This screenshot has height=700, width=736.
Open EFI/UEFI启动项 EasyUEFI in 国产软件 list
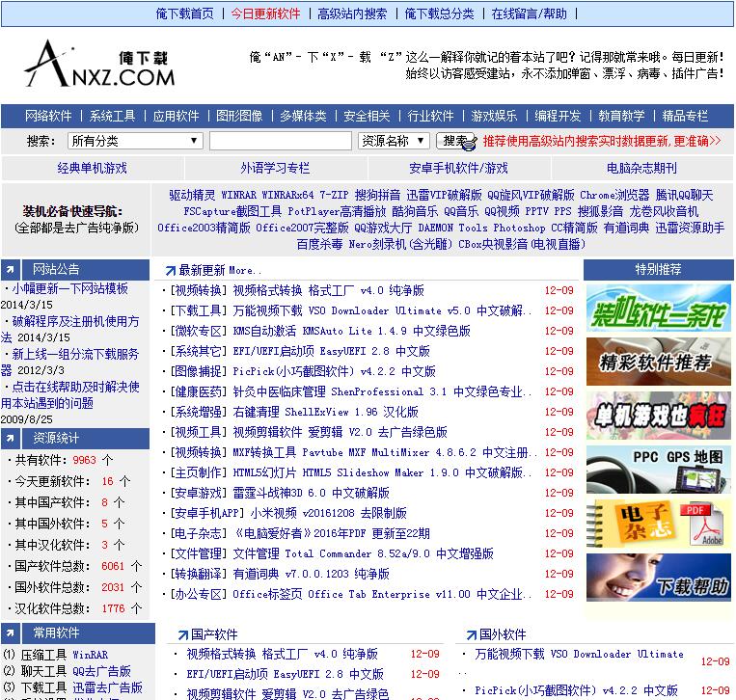pyautogui.click(x=285, y=674)
